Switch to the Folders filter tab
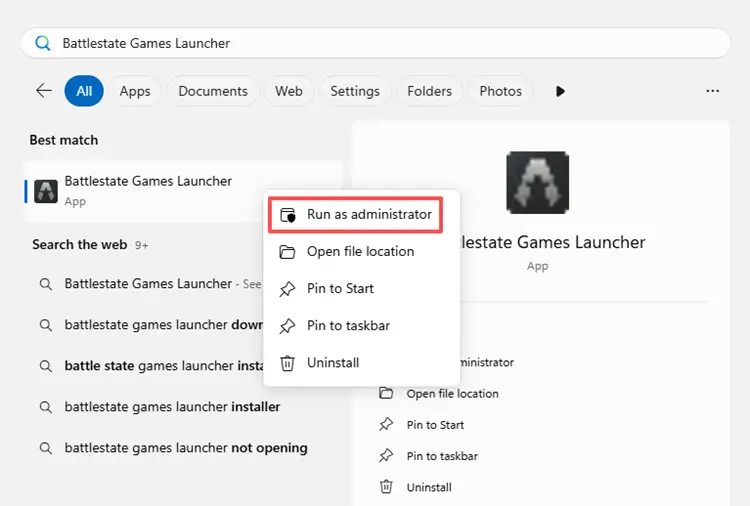 (430, 91)
